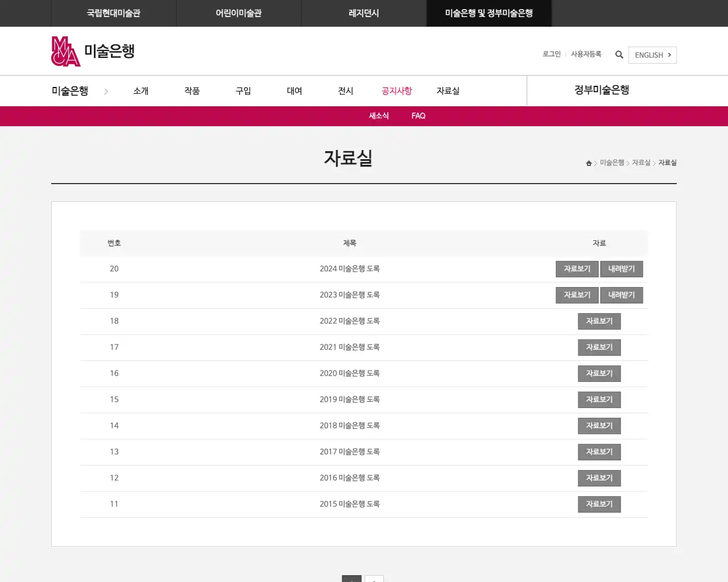
Task: Click 자료보기 for 2022 미술은행 도록
Action: pyautogui.click(x=599, y=321)
